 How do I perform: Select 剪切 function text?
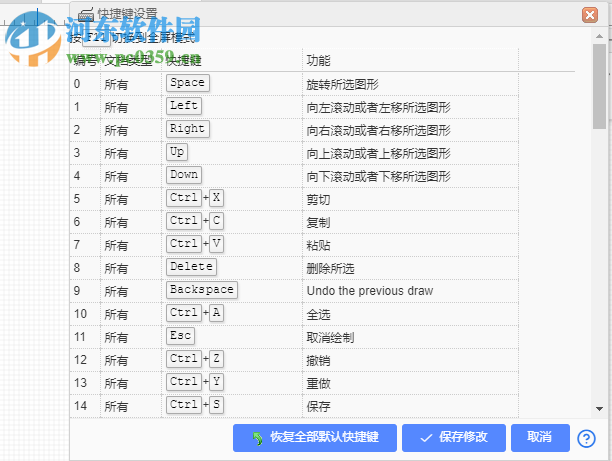[318, 199]
